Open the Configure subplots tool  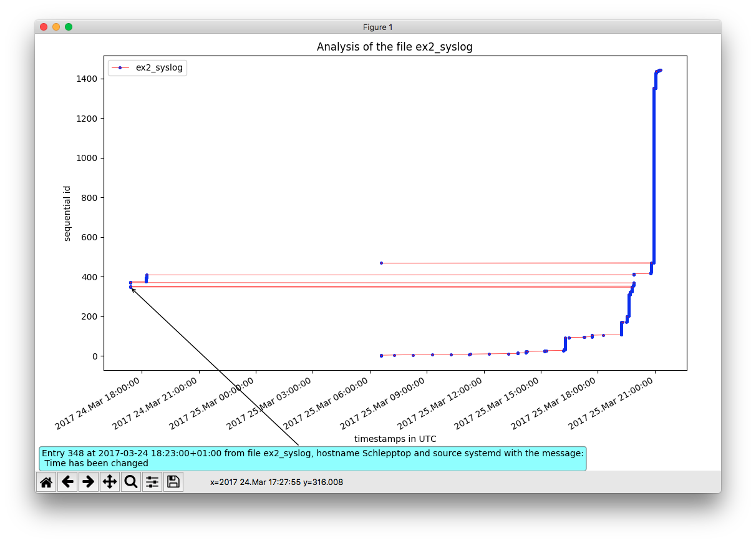click(152, 482)
